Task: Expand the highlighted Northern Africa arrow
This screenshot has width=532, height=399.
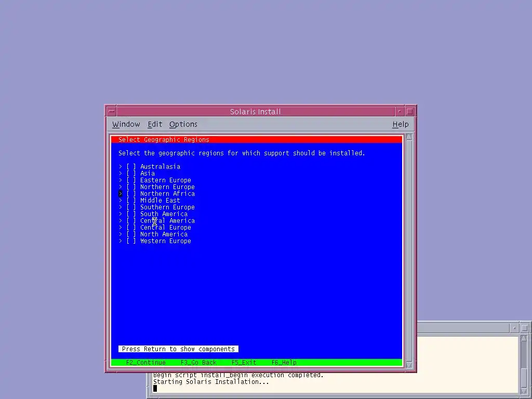Action: [121, 194]
